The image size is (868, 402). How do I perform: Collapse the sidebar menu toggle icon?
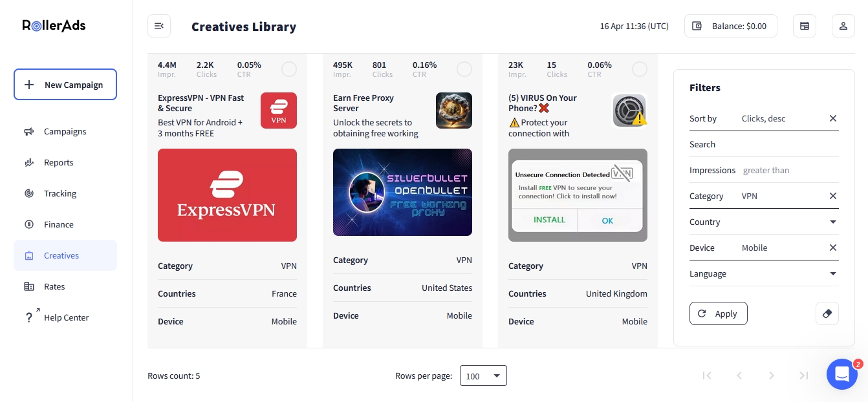pos(159,26)
